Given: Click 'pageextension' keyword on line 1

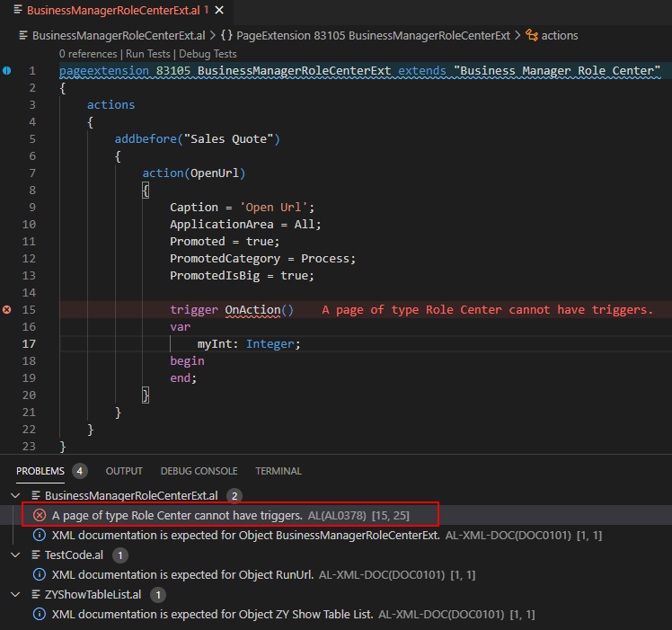Looking at the screenshot, I should pyautogui.click(x=104, y=71).
